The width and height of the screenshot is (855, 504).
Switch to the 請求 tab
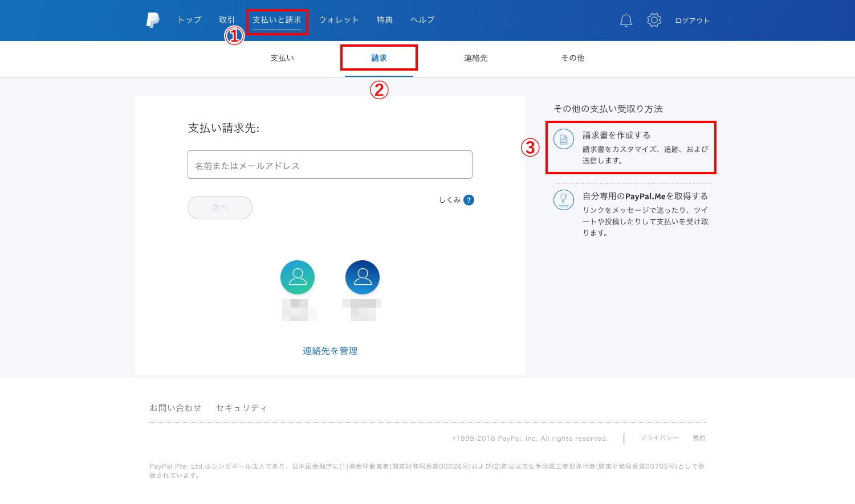pyautogui.click(x=379, y=58)
